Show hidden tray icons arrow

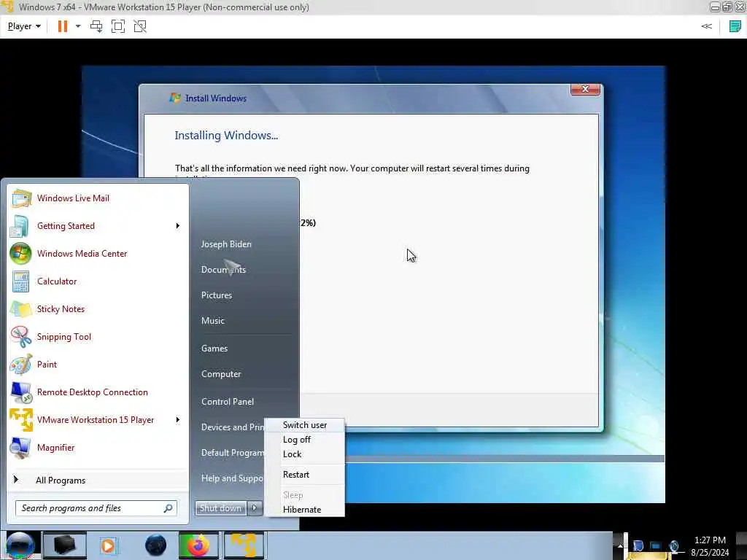620,545
